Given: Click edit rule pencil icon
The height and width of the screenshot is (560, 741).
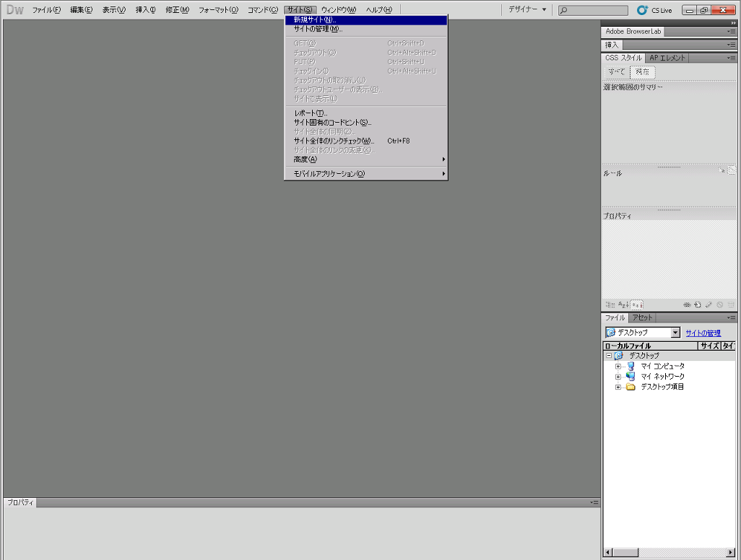Looking at the screenshot, I should [708, 305].
